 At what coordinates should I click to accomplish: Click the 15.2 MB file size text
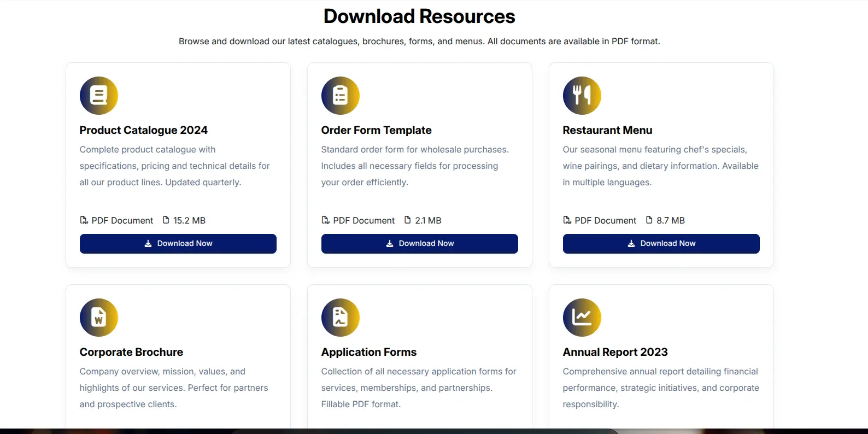tap(190, 220)
